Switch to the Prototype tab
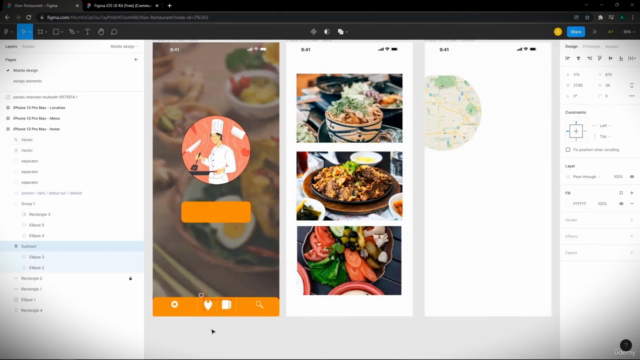This screenshot has height=360, width=640. (591, 47)
